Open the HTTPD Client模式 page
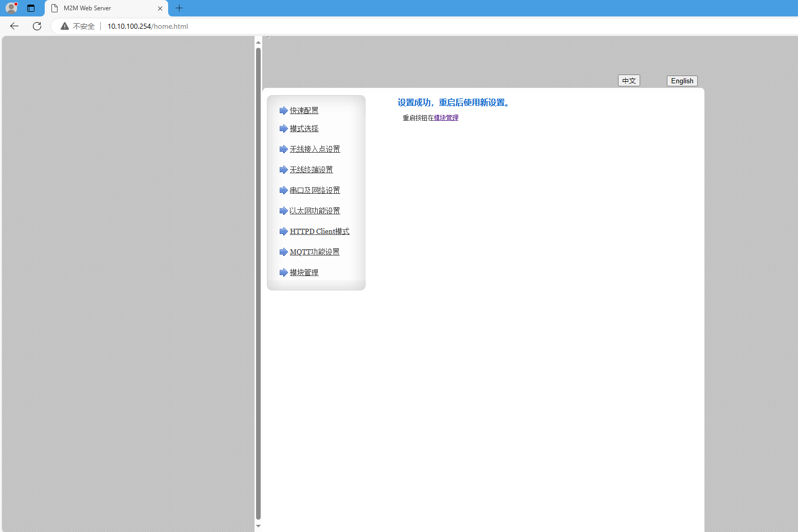Image resolution: width=798 pixels, height=532 pixels. tap(319, 231)
